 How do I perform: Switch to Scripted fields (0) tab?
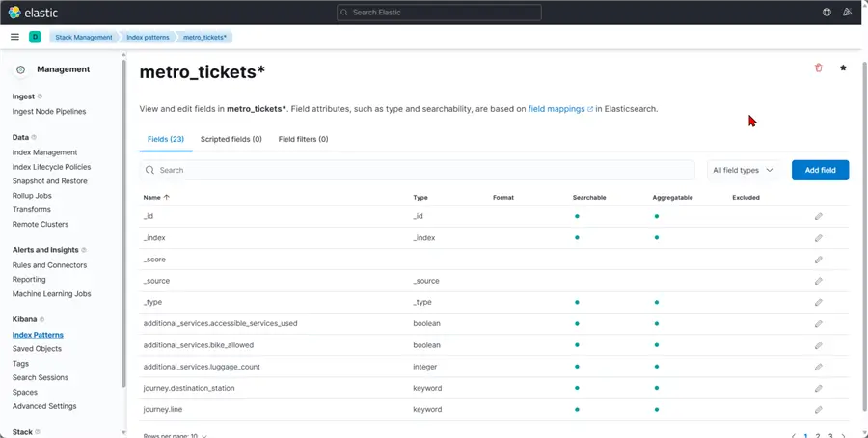[x=231, y=139]
